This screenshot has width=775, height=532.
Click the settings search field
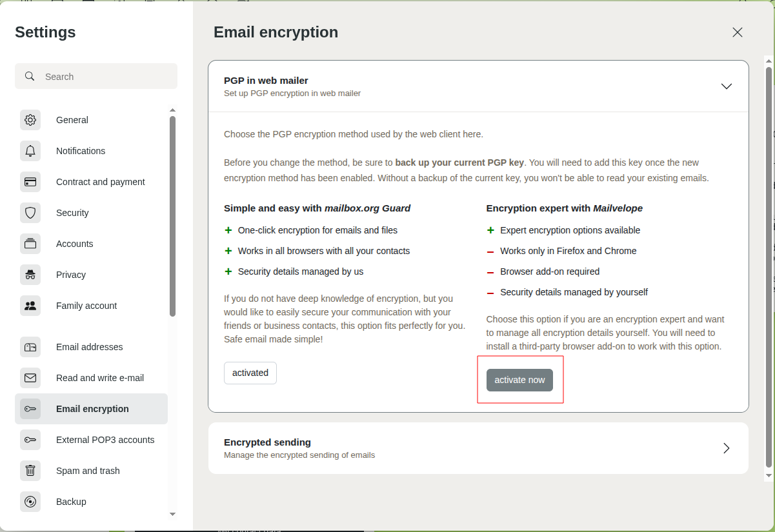point(96,76)
